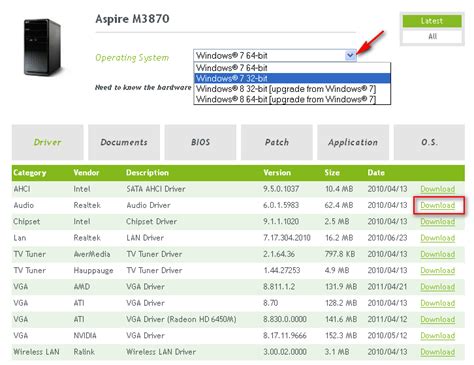Screen dimensions: 474x365
Task: Click the All filter button
Action: click(x=432, y=36)
